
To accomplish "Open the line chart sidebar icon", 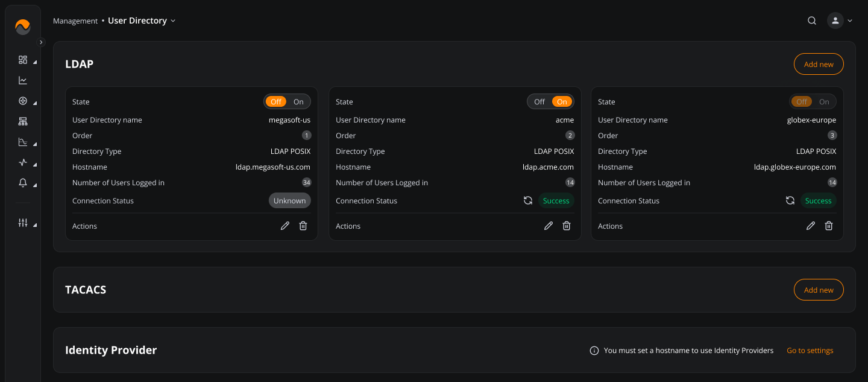I will point(23,80).
